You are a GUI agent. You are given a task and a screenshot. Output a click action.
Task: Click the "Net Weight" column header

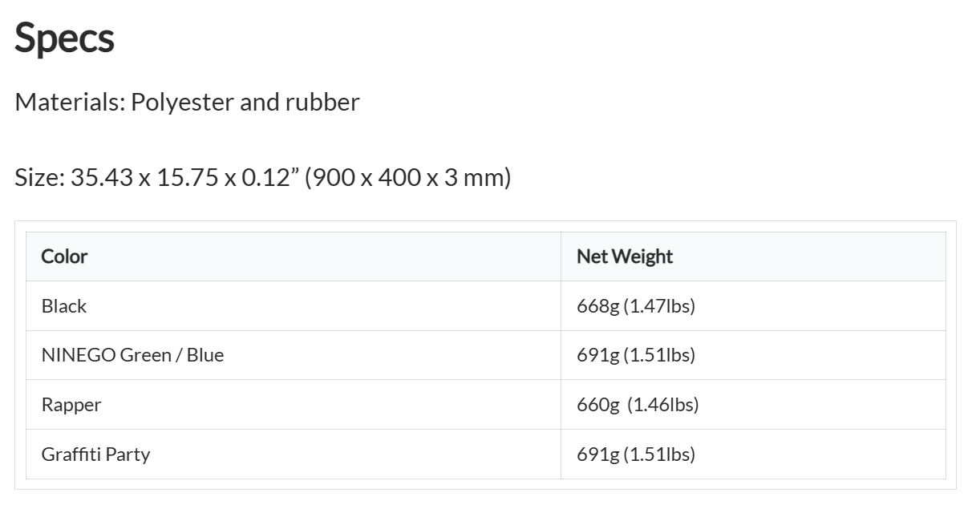click(625, 257)
